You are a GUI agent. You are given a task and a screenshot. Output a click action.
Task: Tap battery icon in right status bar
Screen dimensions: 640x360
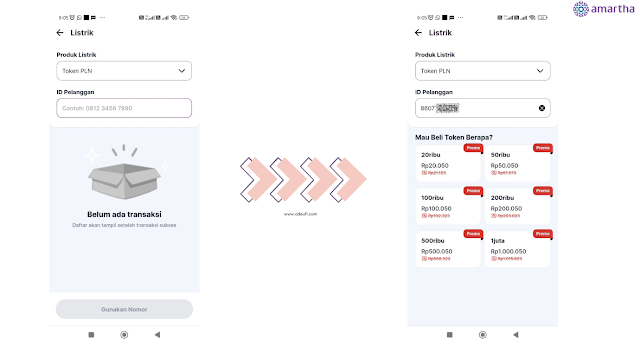[x=542, y=18]
